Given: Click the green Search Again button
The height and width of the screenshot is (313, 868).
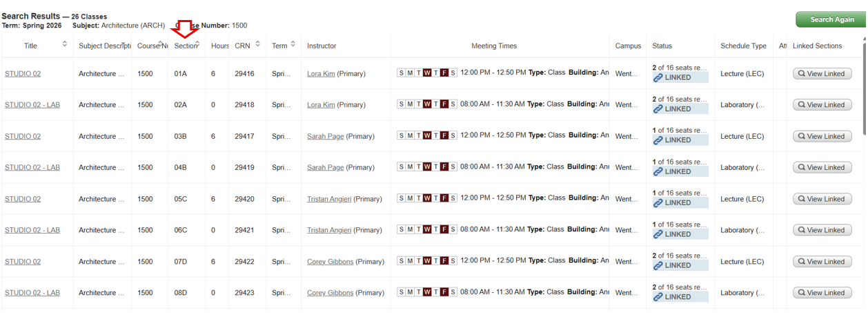Looking at the screenshot, I should coord(831,19).
